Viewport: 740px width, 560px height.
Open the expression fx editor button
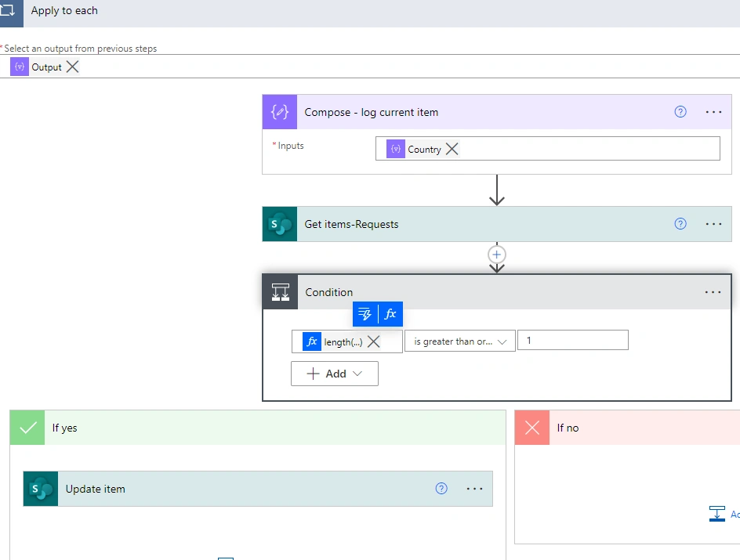(390, 314)
